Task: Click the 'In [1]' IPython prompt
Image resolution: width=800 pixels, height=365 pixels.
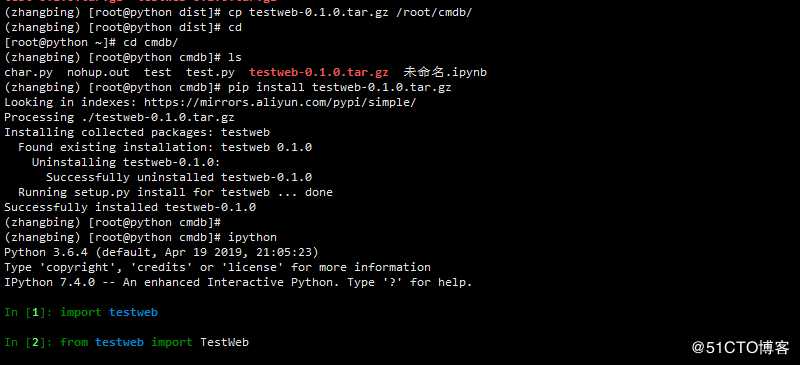Action: (28, 312)
